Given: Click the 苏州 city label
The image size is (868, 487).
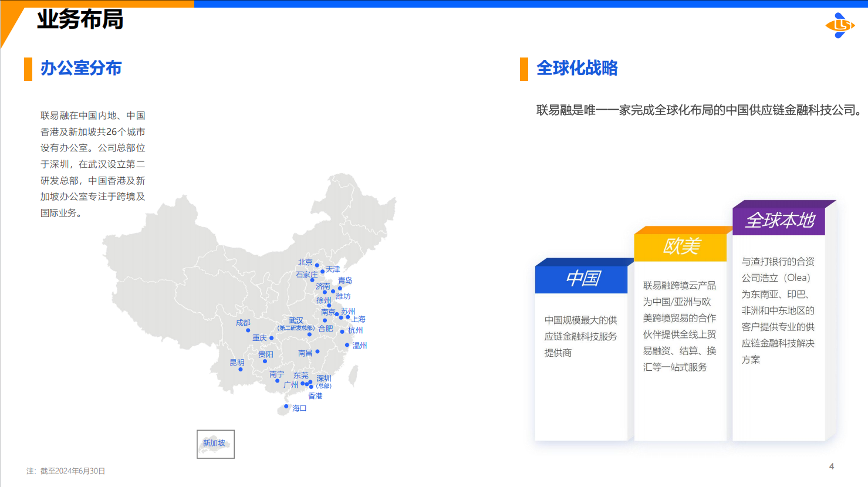Looking at the screenshot, I should tap(348, 312).
